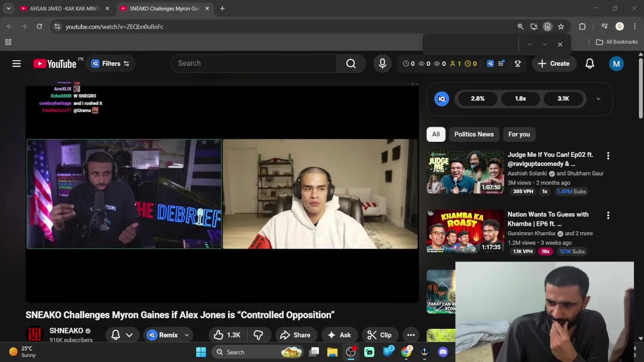Open the tab search dropdown arrow
The height and width of the screenshot is (362, 644).
(9, 9)
